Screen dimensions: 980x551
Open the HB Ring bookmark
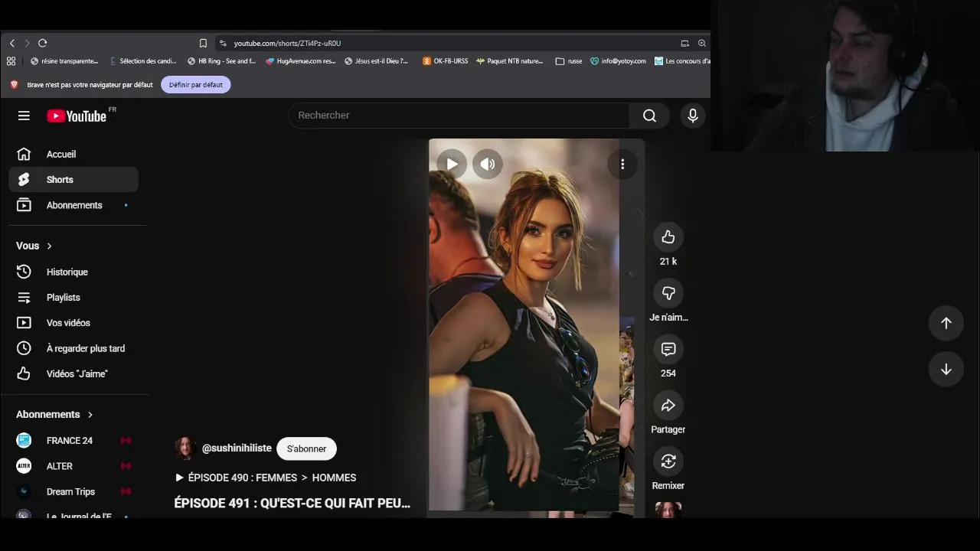pyautogui.click(x=221, y=61)
